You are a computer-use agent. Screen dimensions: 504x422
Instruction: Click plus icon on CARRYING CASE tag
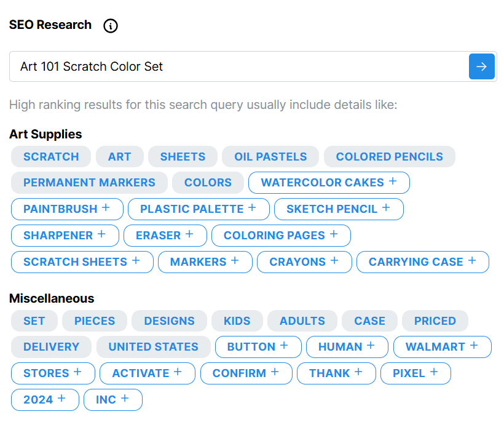click(472, 261)
